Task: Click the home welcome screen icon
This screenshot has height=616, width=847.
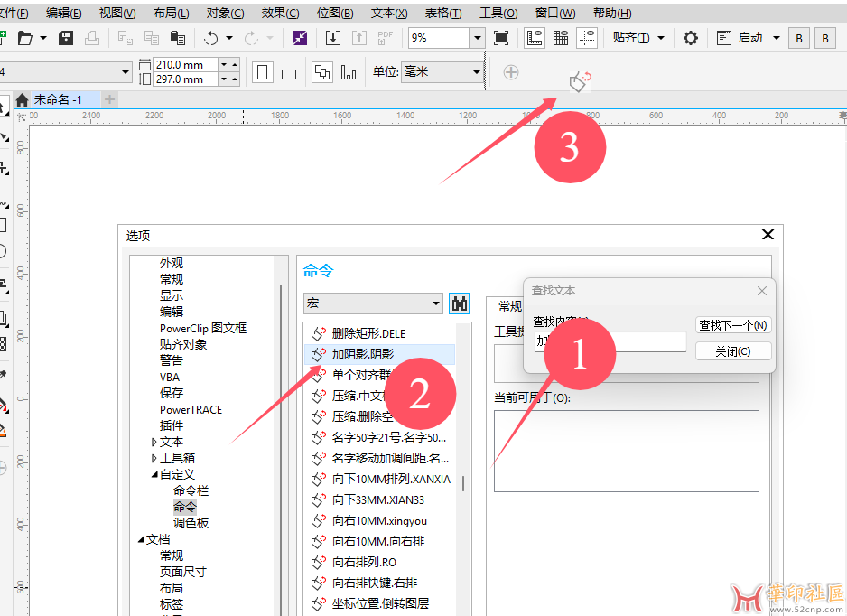Action: point(23,100)
